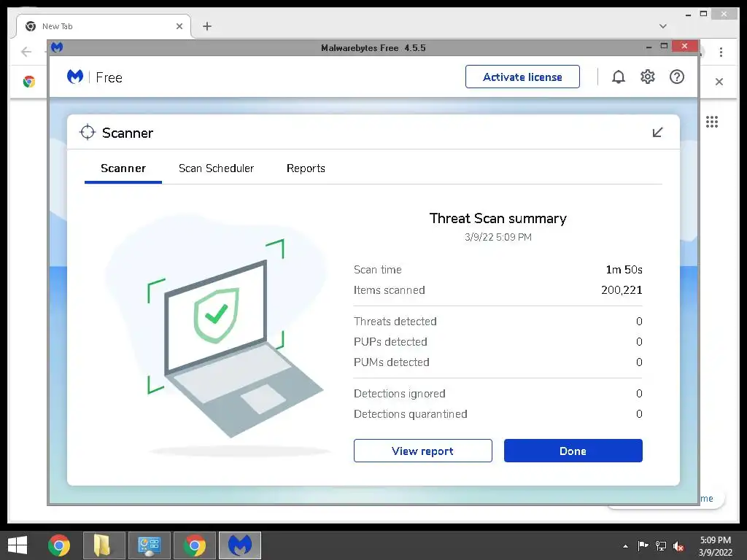Click View report button
Screen dimensions: 747x560
pos(422,451)
